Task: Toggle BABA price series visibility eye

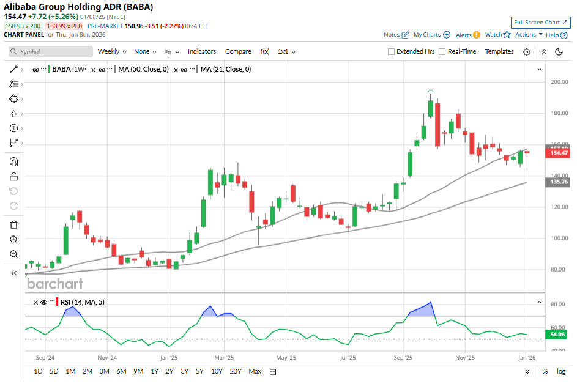Action: point(35,70)
